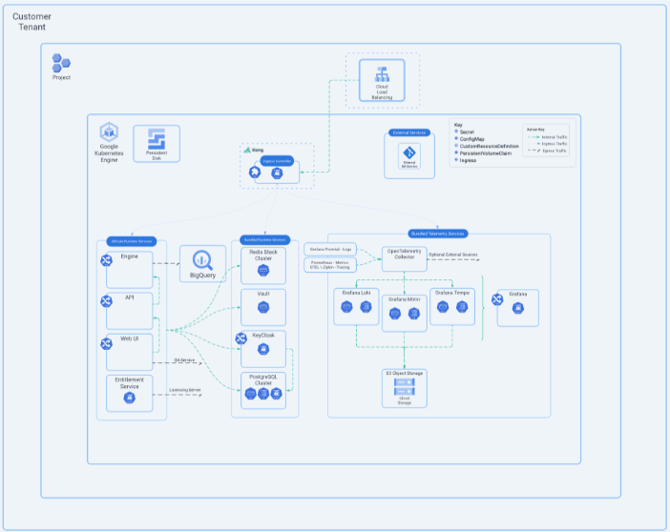Click the Kong logo icon
Viewport: 670px width, 532px height.
click(247, 150)
